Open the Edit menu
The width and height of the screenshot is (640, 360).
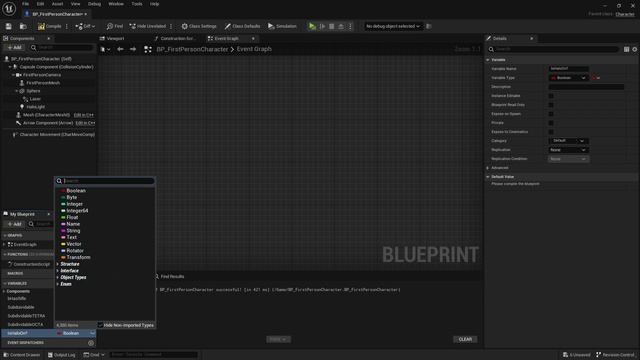coord(40,4)
